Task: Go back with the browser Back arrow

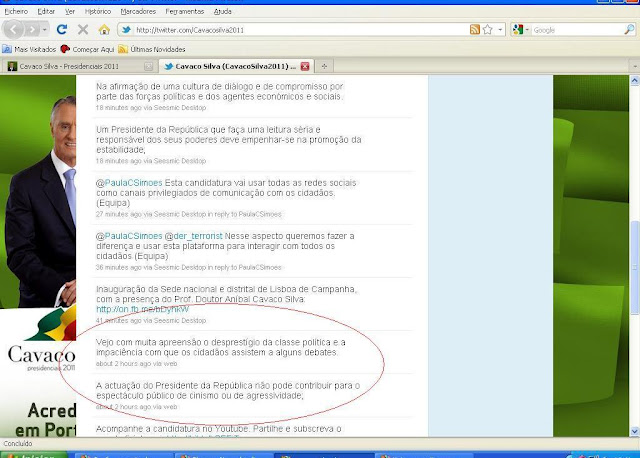Action: (13, 30)
